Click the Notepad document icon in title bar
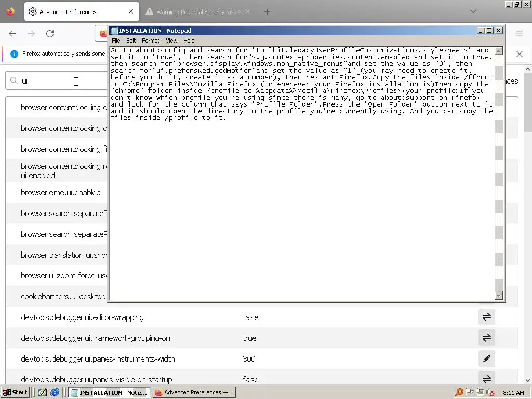 pyautogui.click(x=115, y=31)
